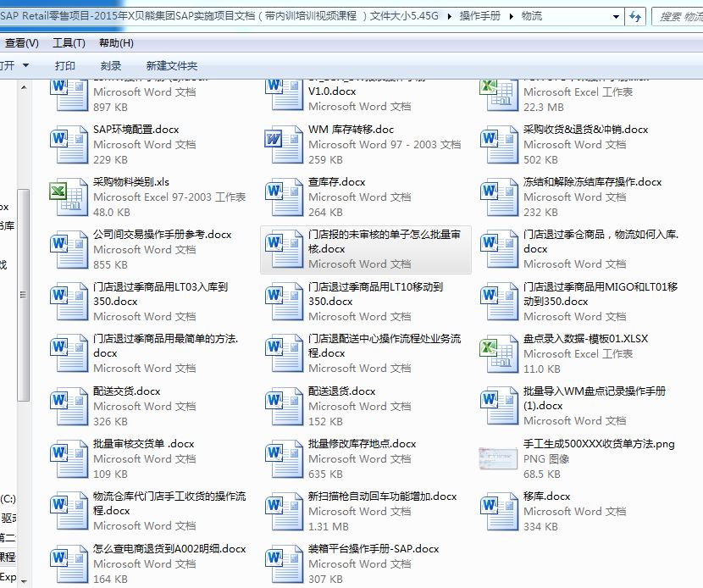Viewport: 703px width, 588px height.
Task: Click in the 搜索 物流 search box
Action: click(679, 17)
